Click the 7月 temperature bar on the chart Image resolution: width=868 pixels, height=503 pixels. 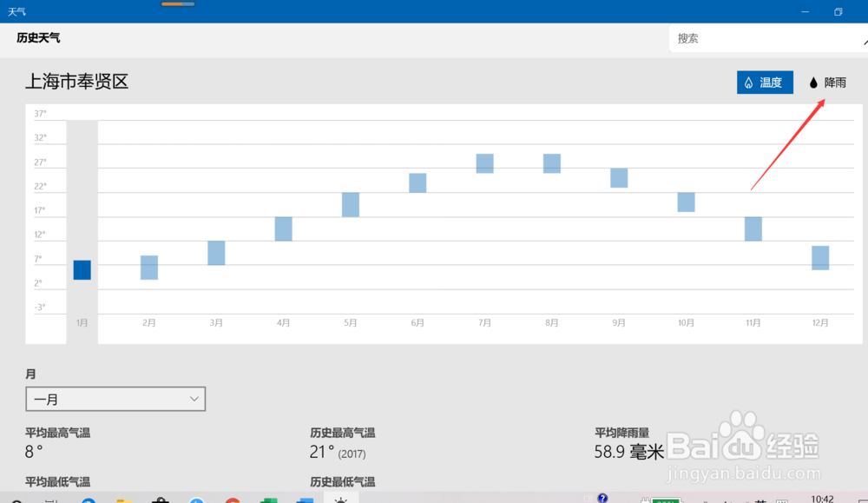[x=483, y=162]
